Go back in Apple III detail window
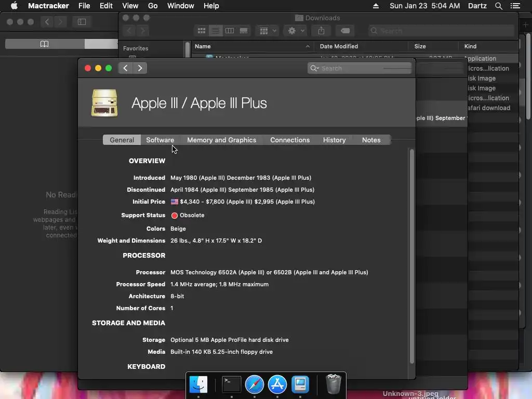 tap(125, 68)
